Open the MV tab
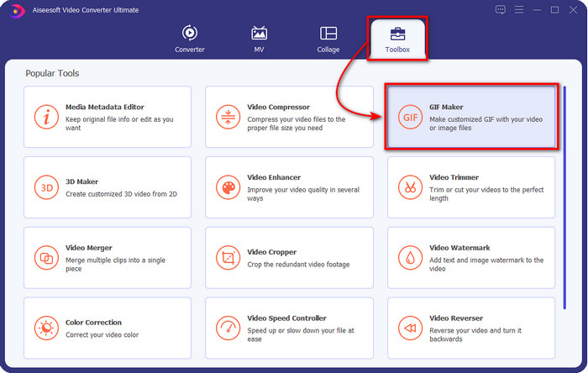Screen dimensions: 588x373 pos(259,39)
